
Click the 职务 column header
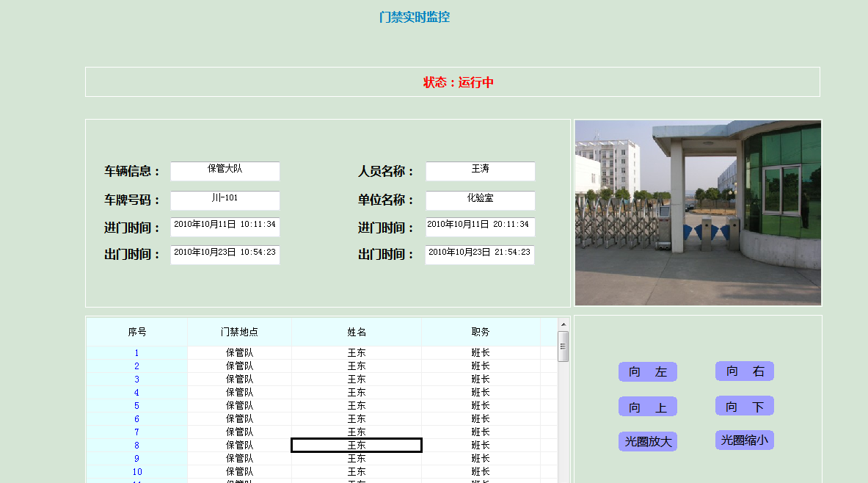481,333
